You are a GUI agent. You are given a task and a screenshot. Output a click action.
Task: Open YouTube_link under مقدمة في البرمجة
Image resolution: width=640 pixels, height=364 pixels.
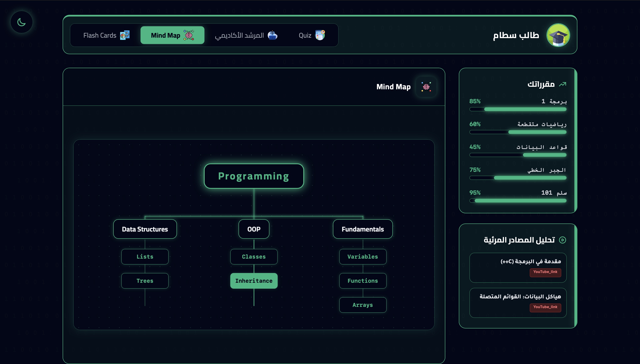click(545, 272)
